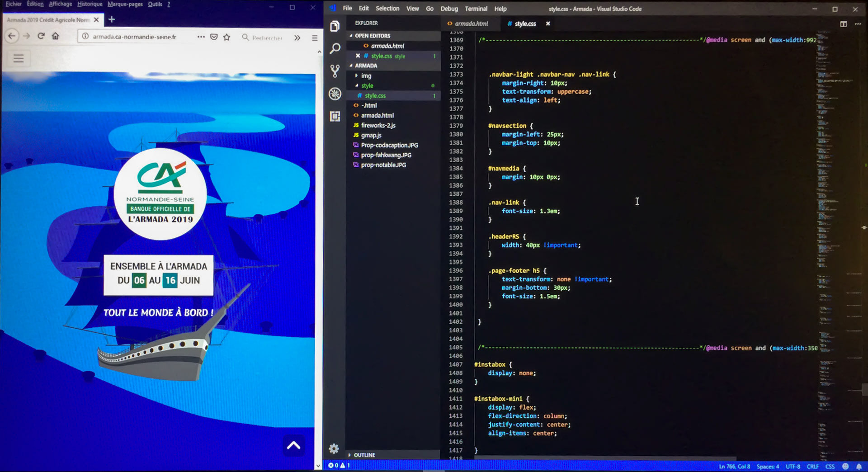
Task: Click the feedback smiley in status bar
Action: coord(845,466)
